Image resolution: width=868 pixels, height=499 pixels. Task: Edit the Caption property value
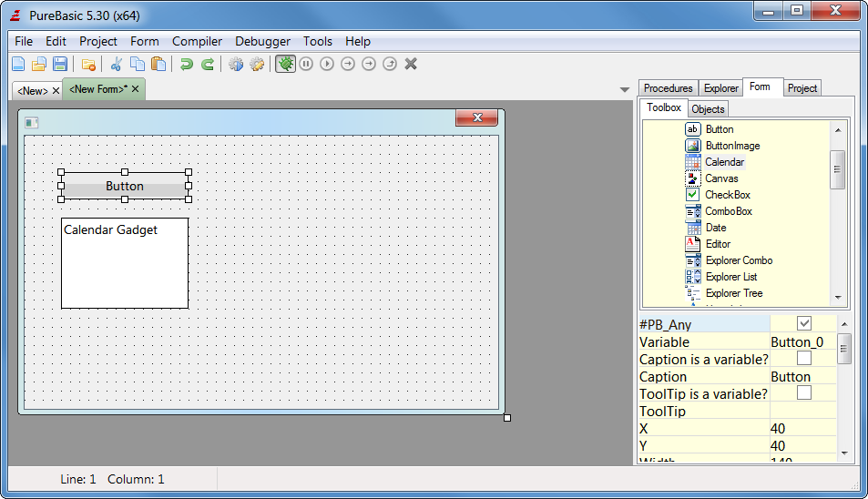click(802, 377)
